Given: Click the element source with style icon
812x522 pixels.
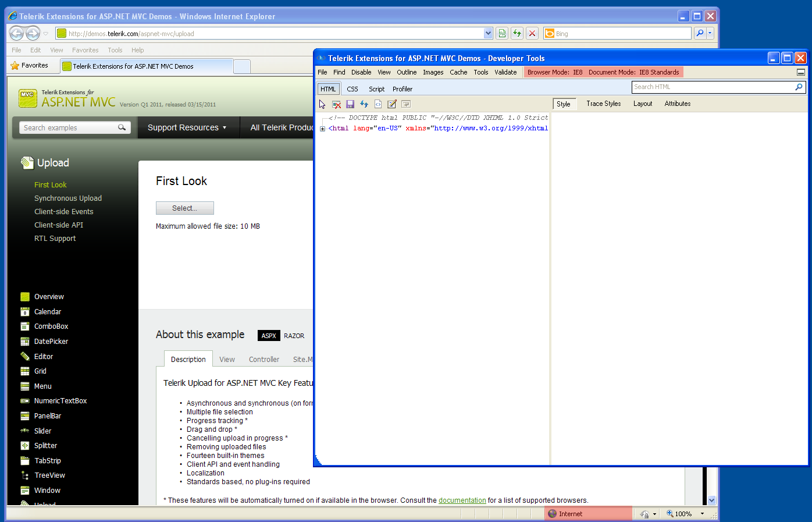Looking at the screenshot, I should 378,104.
